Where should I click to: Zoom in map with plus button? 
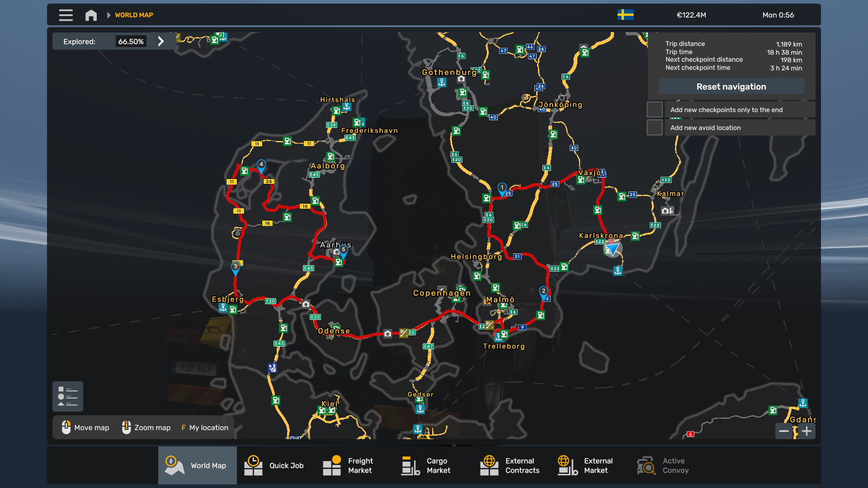(807, 431)
